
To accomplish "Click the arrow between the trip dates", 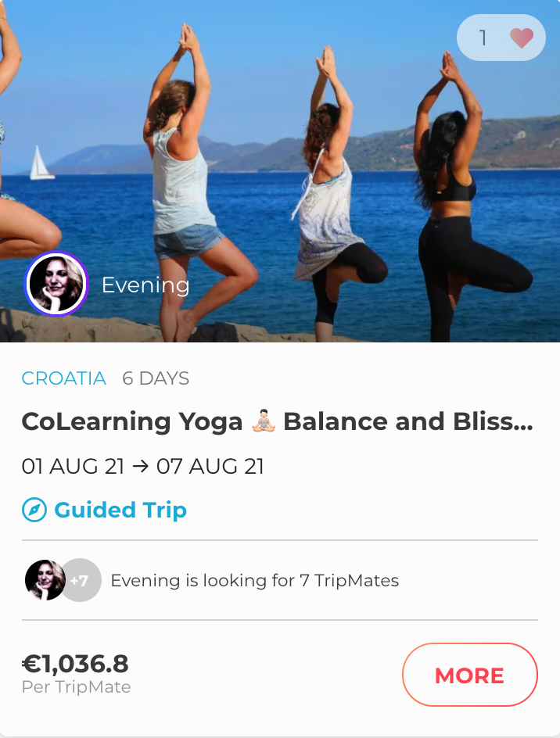I will click(140, 467).
